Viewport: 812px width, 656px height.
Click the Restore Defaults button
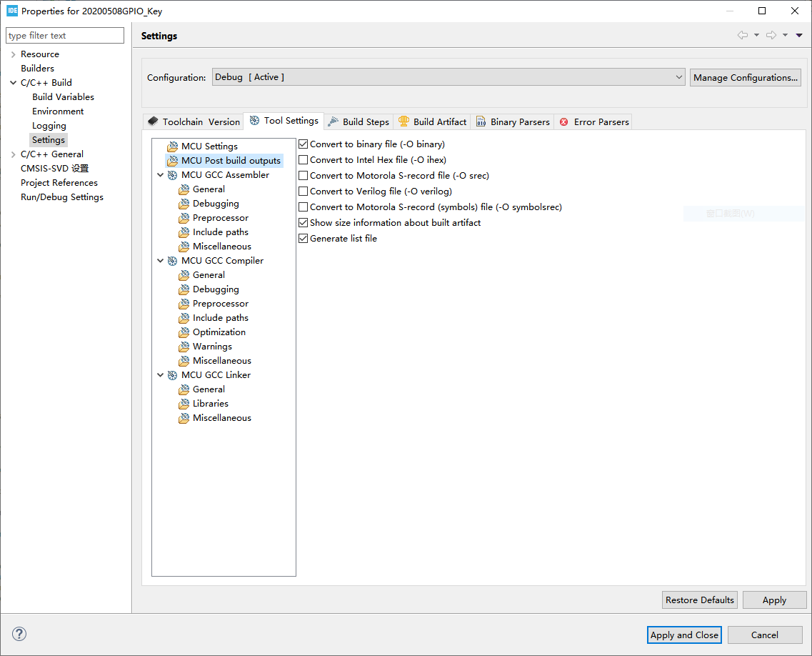(x=699, y=600)
